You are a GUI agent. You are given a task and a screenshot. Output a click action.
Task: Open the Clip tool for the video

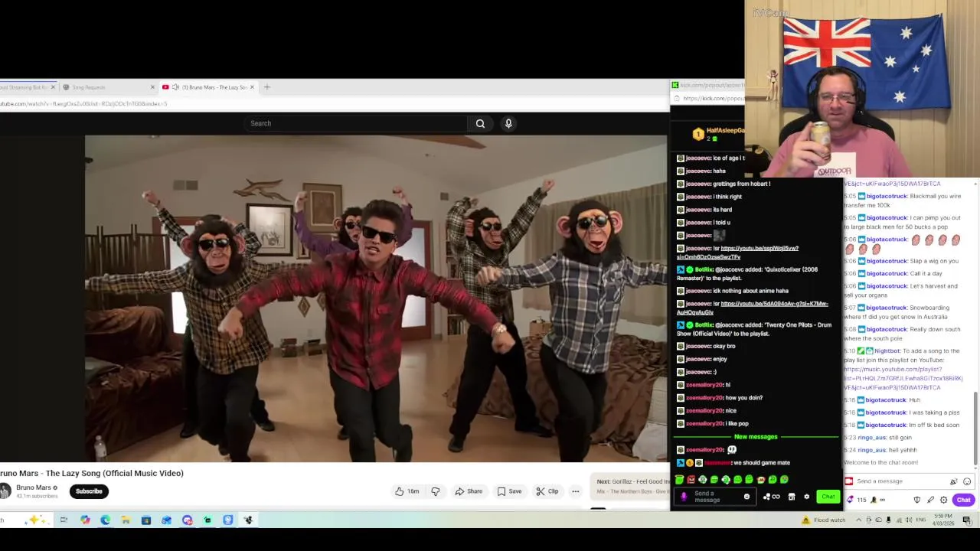547,491
